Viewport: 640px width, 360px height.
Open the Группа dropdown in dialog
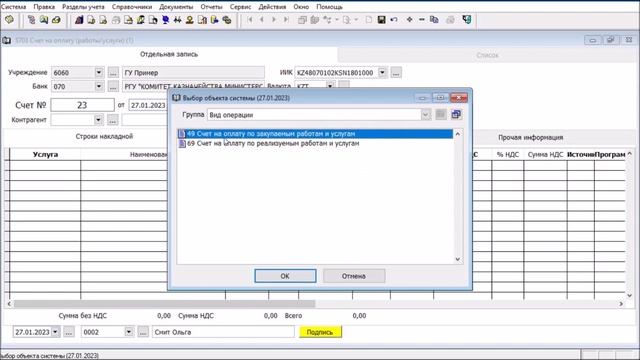(x=425, y=115)
